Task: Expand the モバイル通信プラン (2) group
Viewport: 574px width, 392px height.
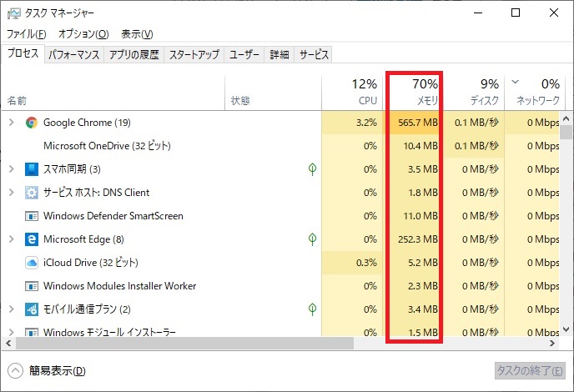Action: [x=12, y=309]
